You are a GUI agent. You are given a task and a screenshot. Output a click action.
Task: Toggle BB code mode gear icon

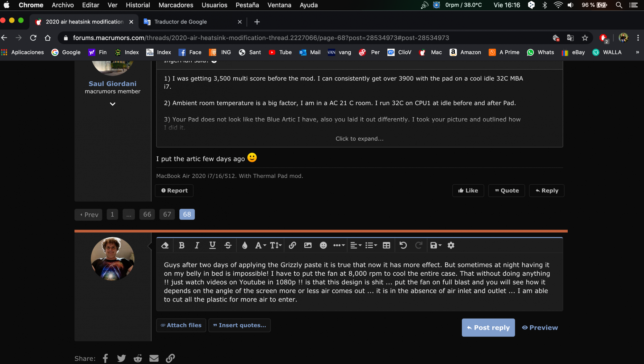point(451,245)
